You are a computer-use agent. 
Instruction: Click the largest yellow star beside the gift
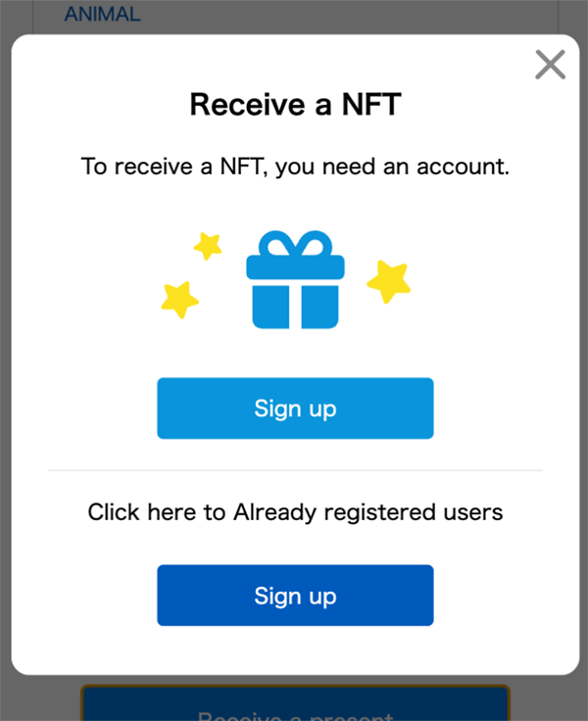[x=389, y=281]
